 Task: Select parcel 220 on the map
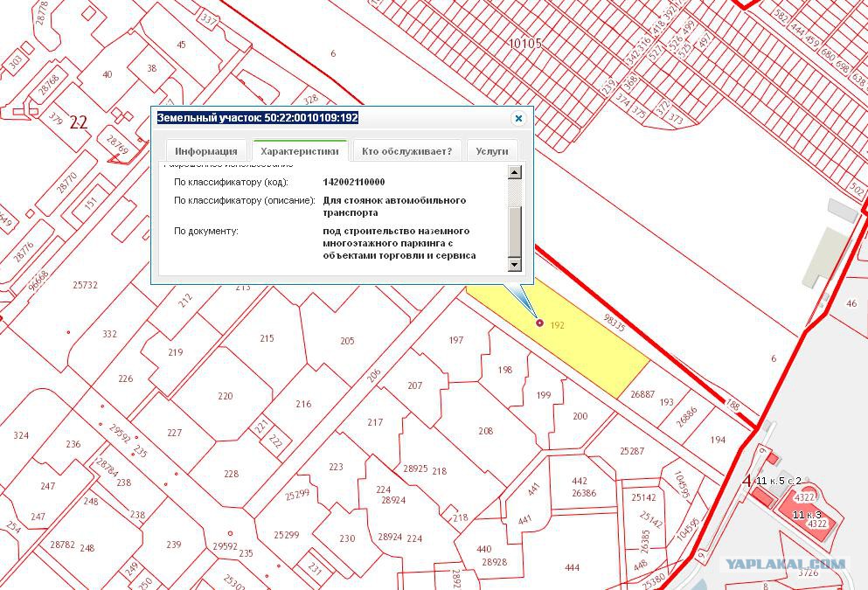pyautogui.click(x=226, y=396)
